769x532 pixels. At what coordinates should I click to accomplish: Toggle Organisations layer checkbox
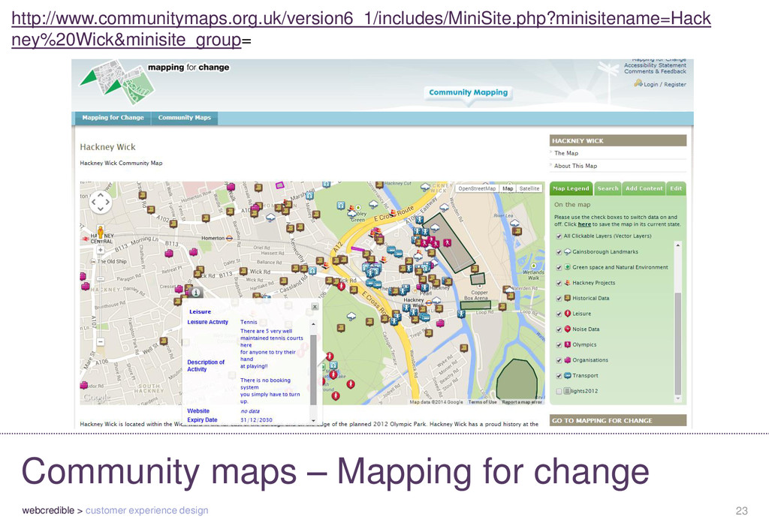(559, 361)
